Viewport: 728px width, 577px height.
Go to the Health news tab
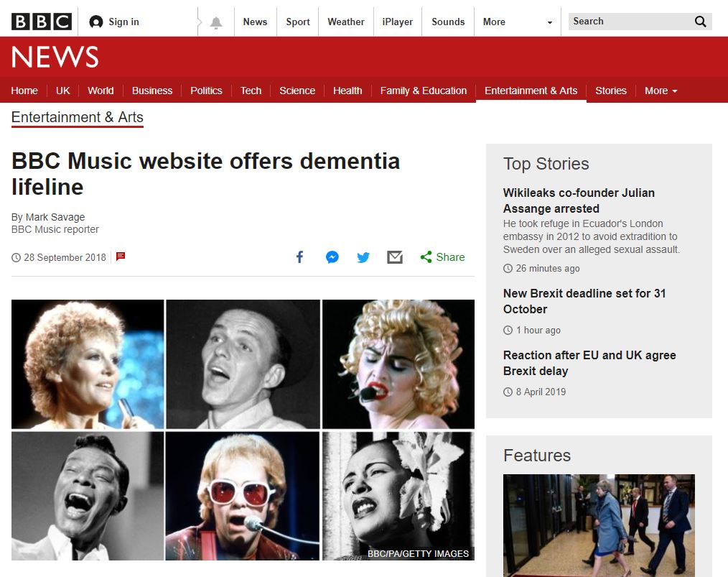tap(347, 91)
